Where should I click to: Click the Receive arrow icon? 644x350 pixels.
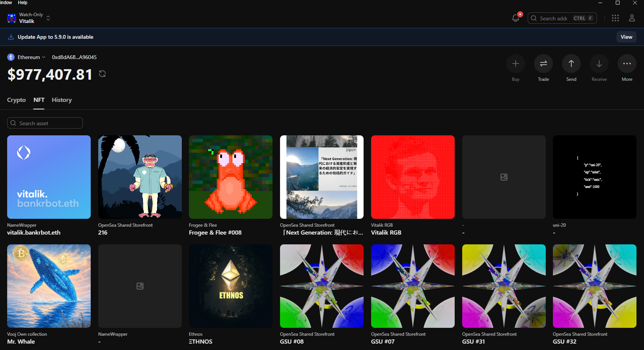point(599,64)
